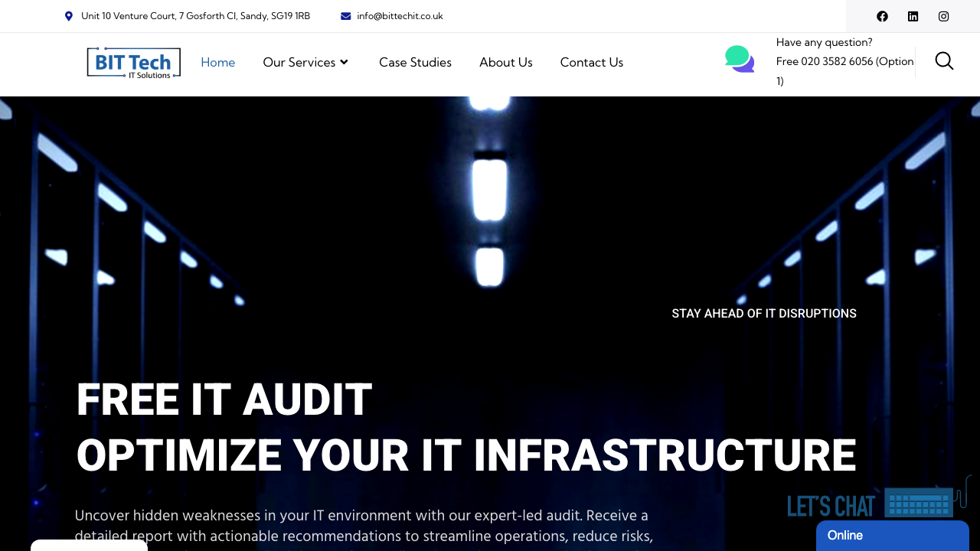Email info@bittechit.co.uk via the header link
The image size is (980, 551).
399,15
